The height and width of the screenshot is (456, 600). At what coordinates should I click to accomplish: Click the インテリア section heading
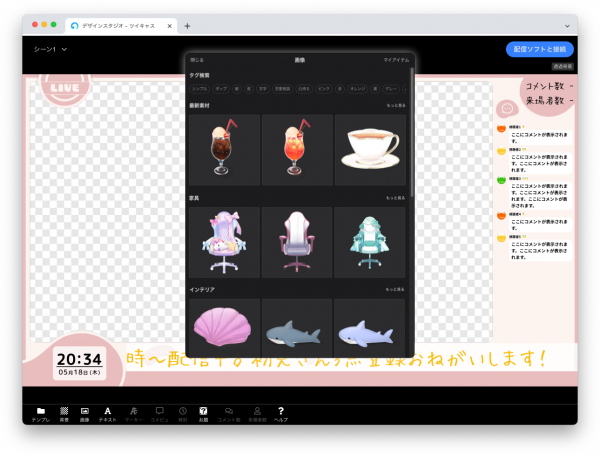tap(202, 290)
